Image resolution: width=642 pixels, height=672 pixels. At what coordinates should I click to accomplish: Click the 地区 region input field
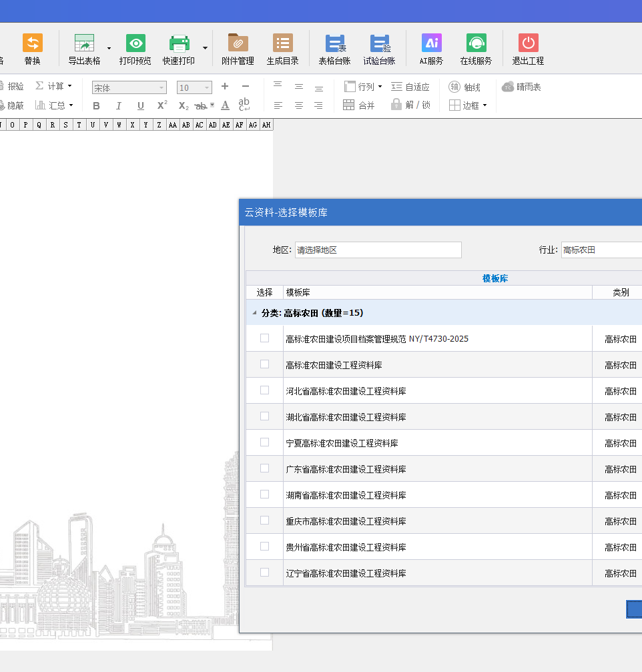378,250
